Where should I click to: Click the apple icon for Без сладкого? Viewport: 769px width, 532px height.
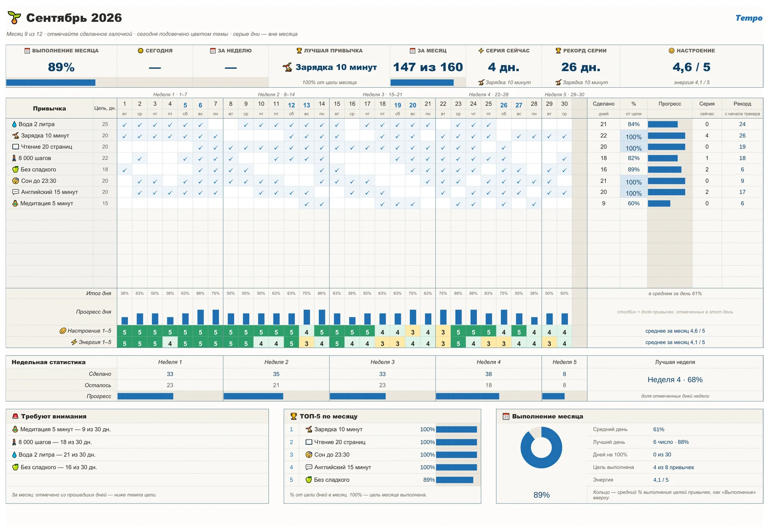15,169
